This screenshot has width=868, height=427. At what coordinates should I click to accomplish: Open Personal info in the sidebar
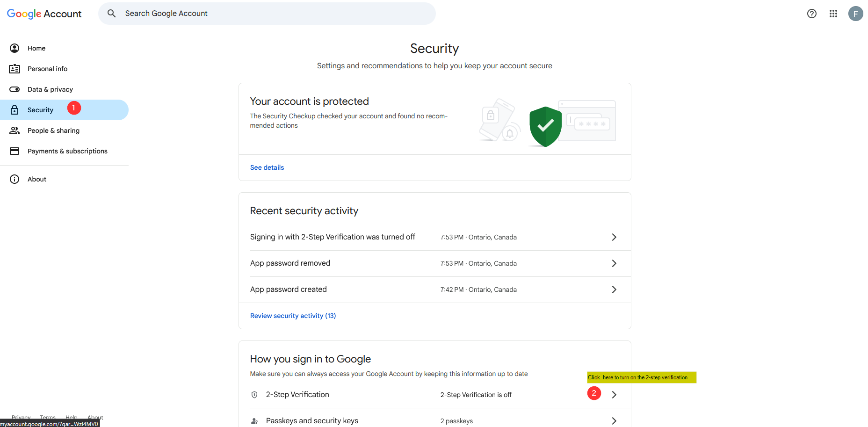(x=47, y=69)
